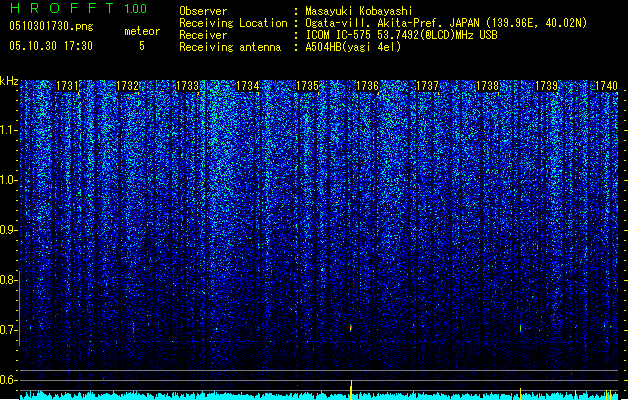Click the 1739 time marker
The width and height of the screenshot is (629, 400).
coord(546,86)
